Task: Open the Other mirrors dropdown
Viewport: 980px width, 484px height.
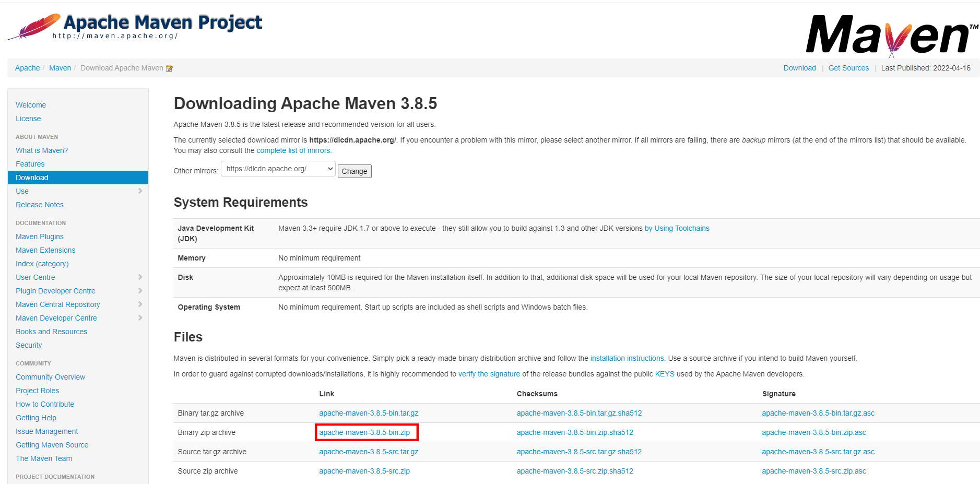Action: 278,169
